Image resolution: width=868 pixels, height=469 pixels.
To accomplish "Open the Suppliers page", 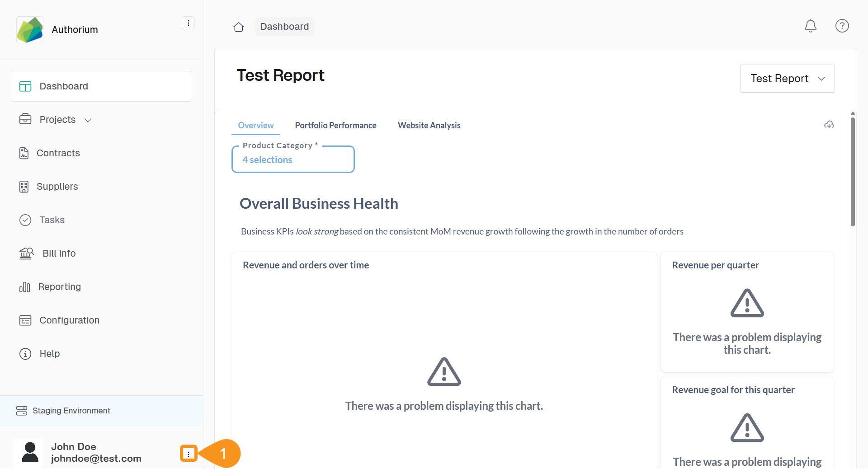I will 57,187.
